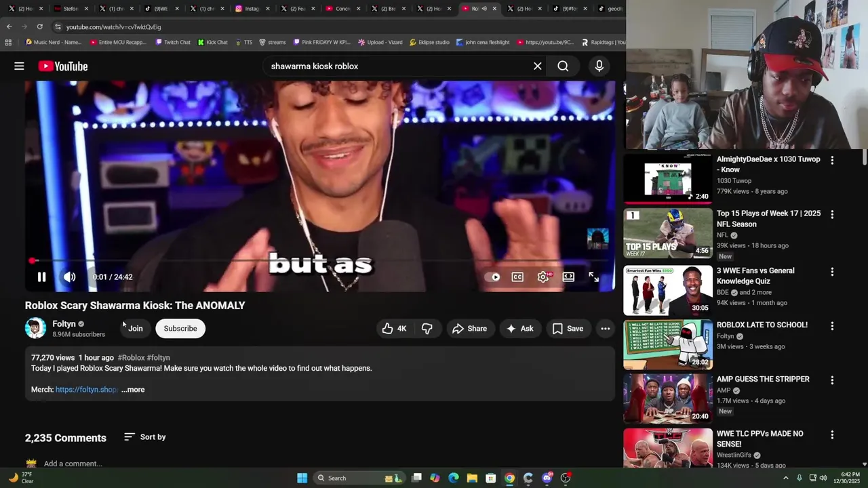Click the Ask AI button
This screenshot has height=488, width=868.
[519, 328]
